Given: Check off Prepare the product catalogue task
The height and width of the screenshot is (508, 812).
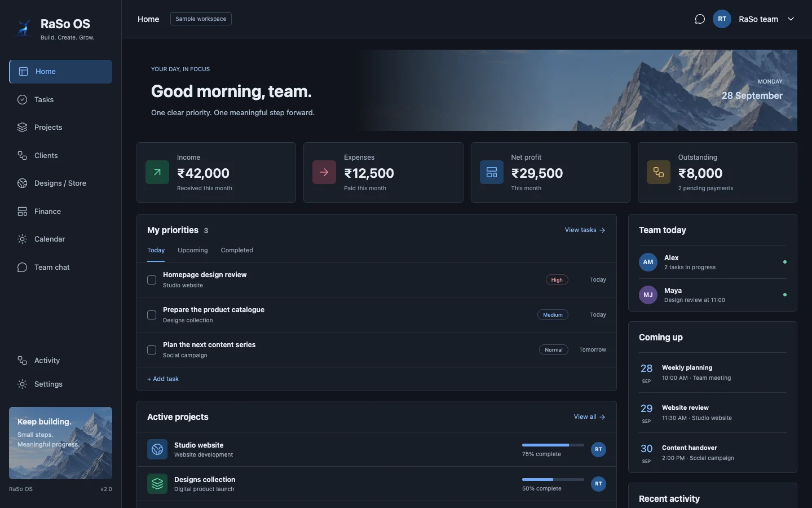Looking at the screenshot, I should coord(152,315).
